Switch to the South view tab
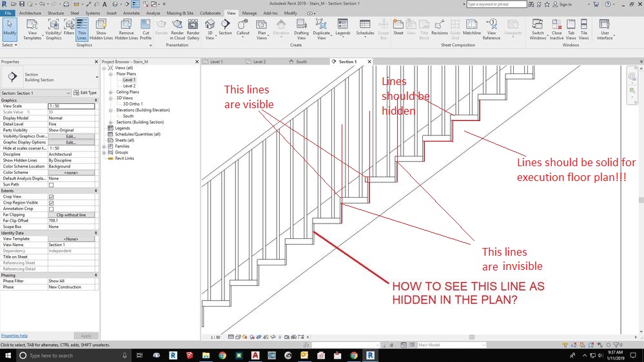644x362 pixels. [301, 62]
